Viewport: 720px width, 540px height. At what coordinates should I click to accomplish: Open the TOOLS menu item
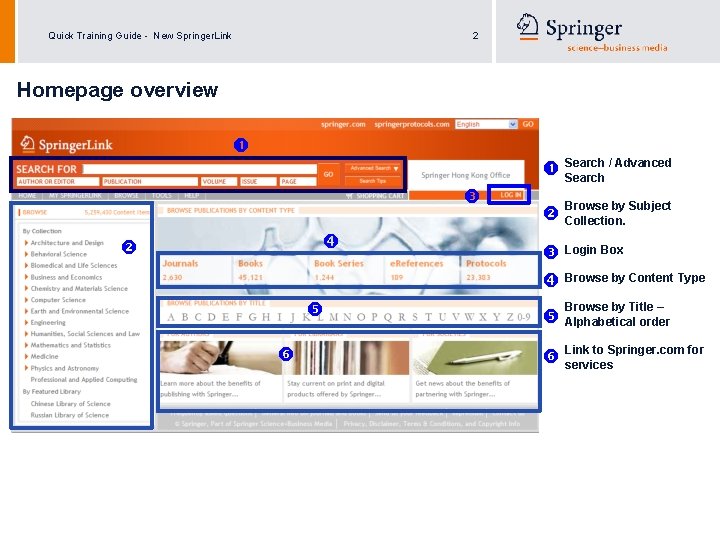pos(162,196)
